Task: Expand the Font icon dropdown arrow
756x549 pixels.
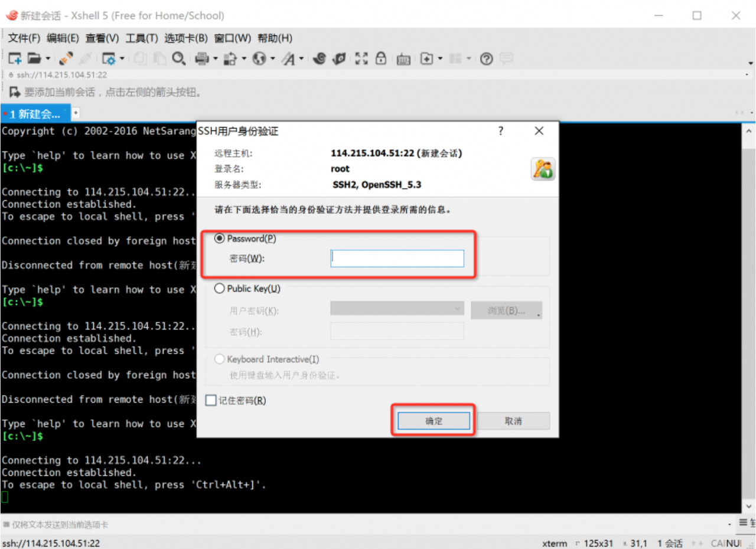Action: (301, 58)
